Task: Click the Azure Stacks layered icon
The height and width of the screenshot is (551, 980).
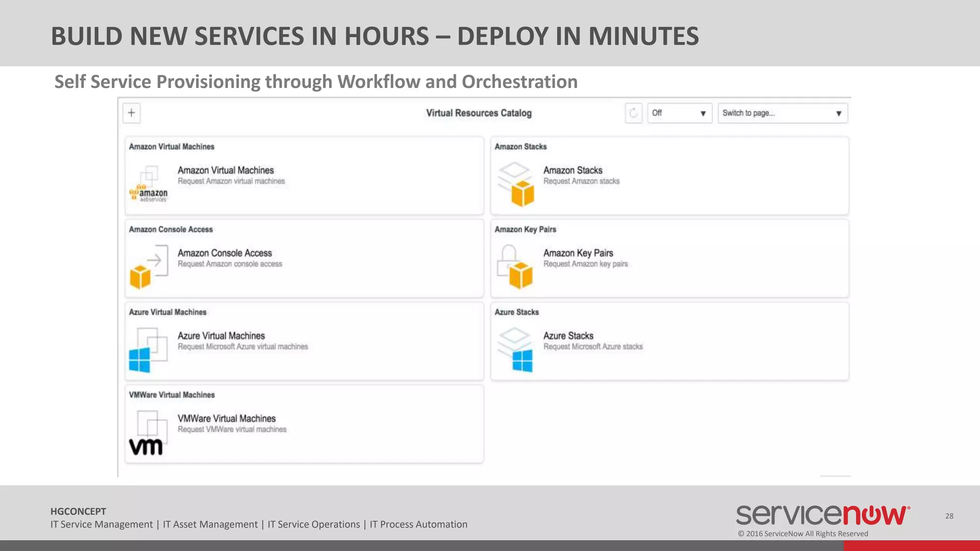Action: (515, 350)
